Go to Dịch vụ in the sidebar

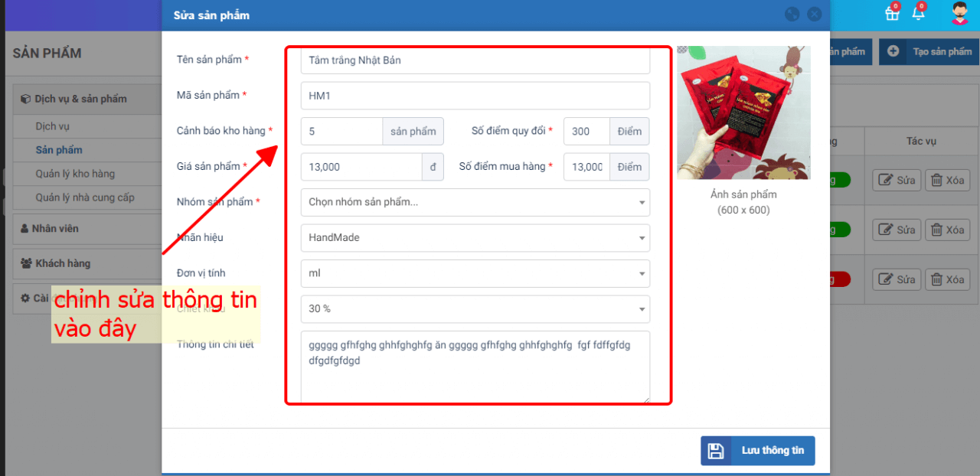(x=53, y=126)
